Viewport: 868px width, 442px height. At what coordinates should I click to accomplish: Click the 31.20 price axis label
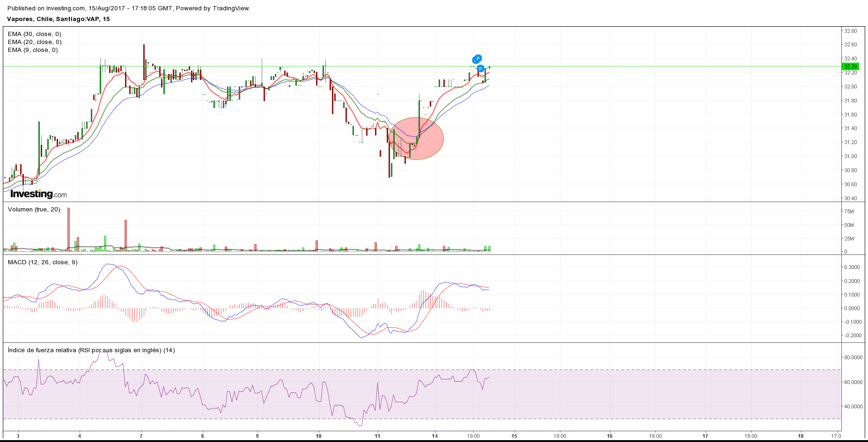pyautogui.click(x=851, y=142)
